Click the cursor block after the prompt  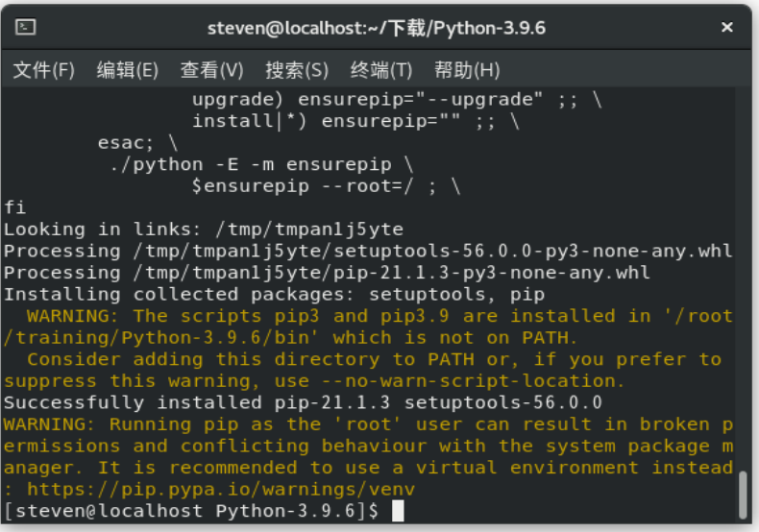399,511
